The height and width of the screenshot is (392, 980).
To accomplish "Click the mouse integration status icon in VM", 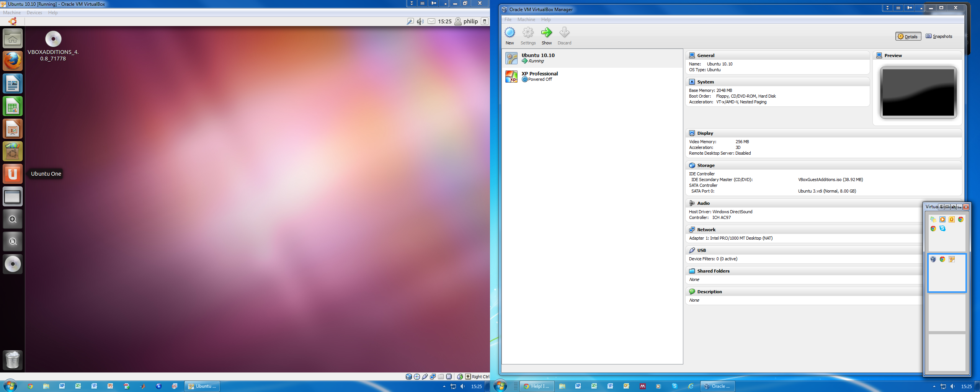I will 460,377.
